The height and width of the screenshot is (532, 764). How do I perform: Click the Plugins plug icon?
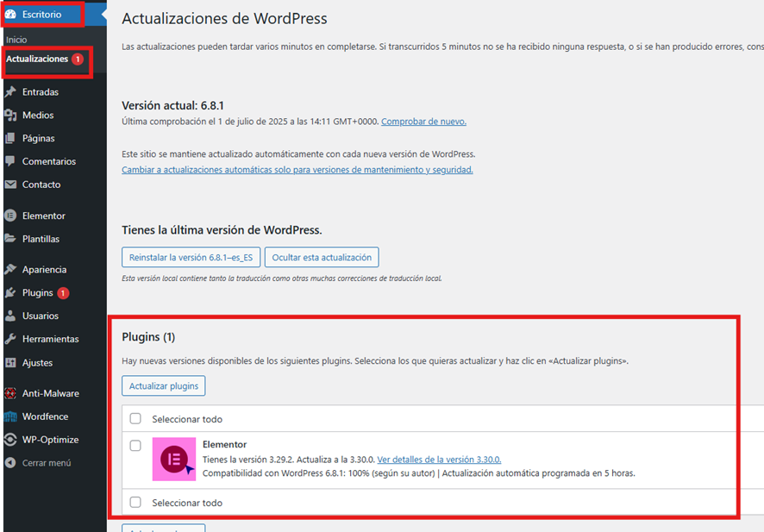point(10,293)
